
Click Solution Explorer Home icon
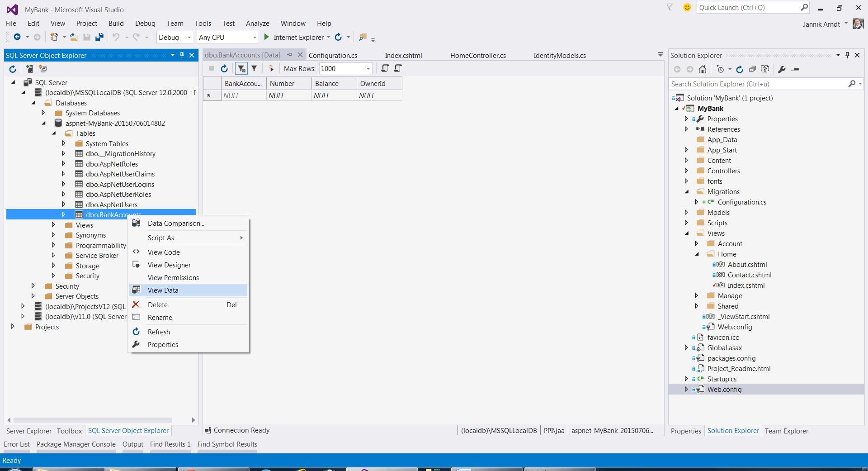click(x=703, y=69)
